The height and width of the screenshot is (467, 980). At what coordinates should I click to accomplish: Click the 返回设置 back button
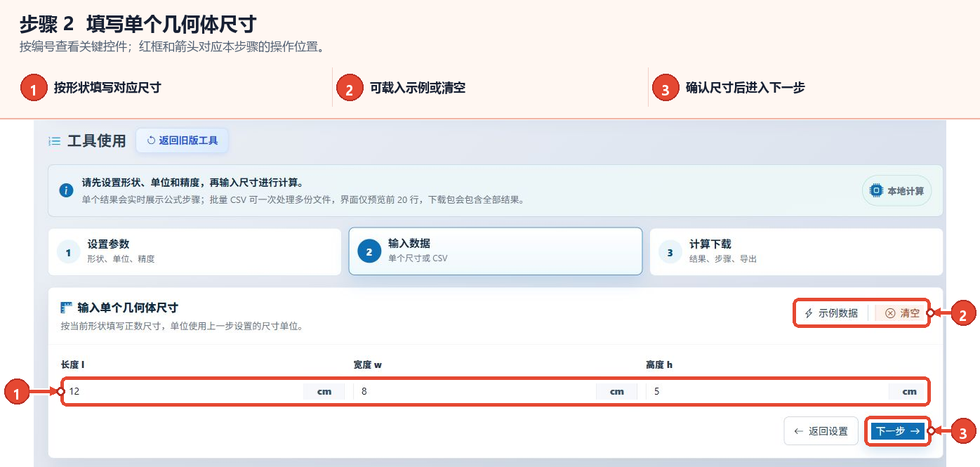(821, 431)
